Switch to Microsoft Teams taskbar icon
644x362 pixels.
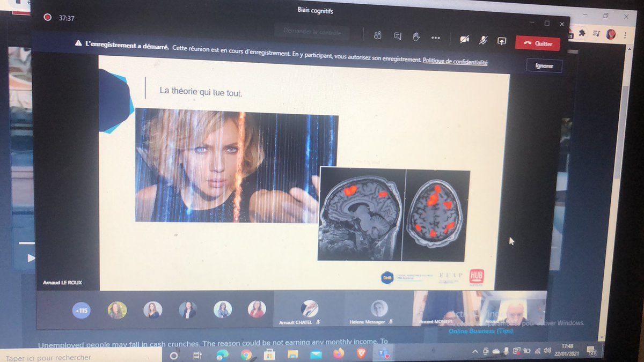384,353
